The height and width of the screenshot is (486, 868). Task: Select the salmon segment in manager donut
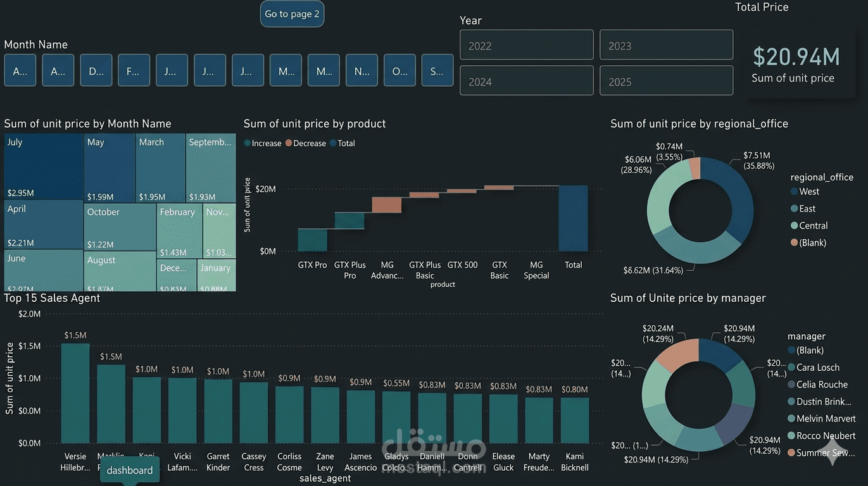coord(679,355)
